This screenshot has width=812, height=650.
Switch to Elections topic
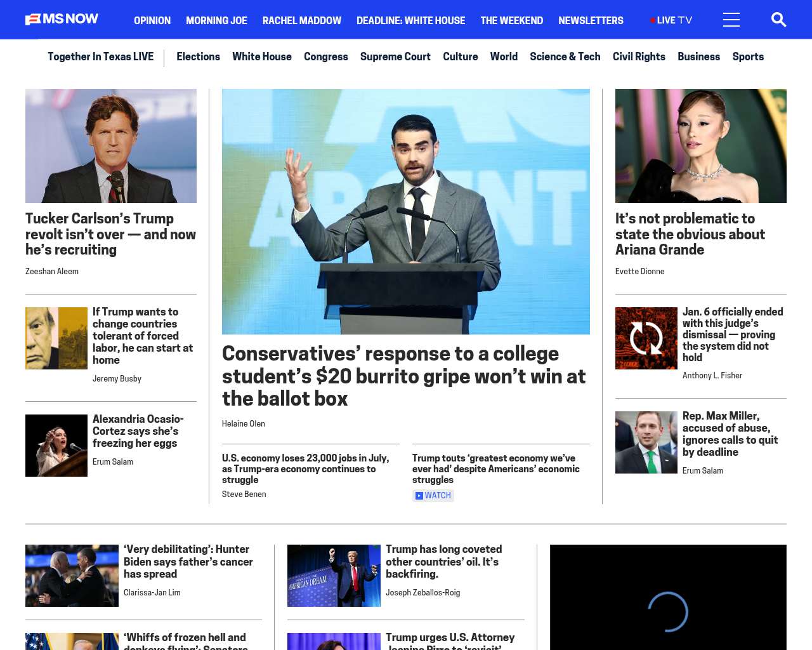point(198,56)
